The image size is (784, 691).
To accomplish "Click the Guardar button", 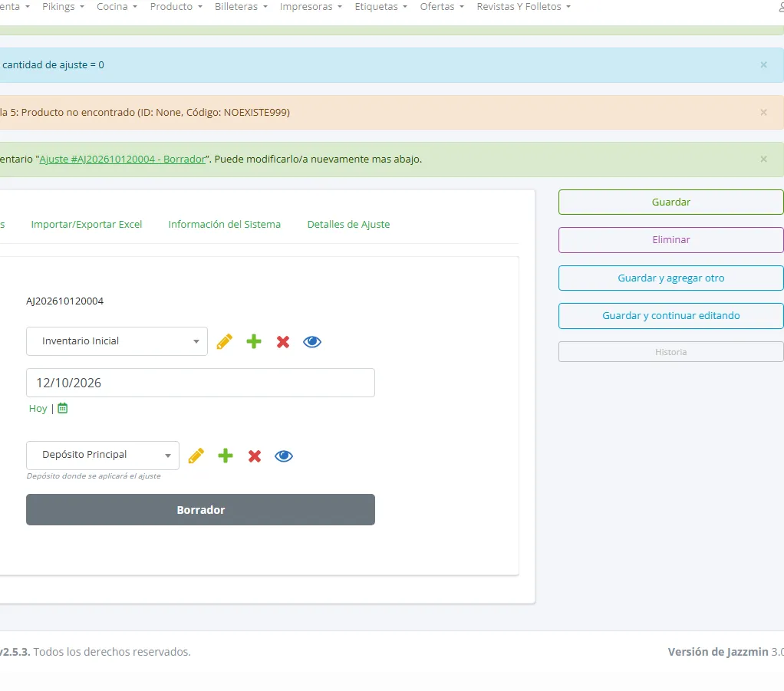I will (x=670, y=202).
